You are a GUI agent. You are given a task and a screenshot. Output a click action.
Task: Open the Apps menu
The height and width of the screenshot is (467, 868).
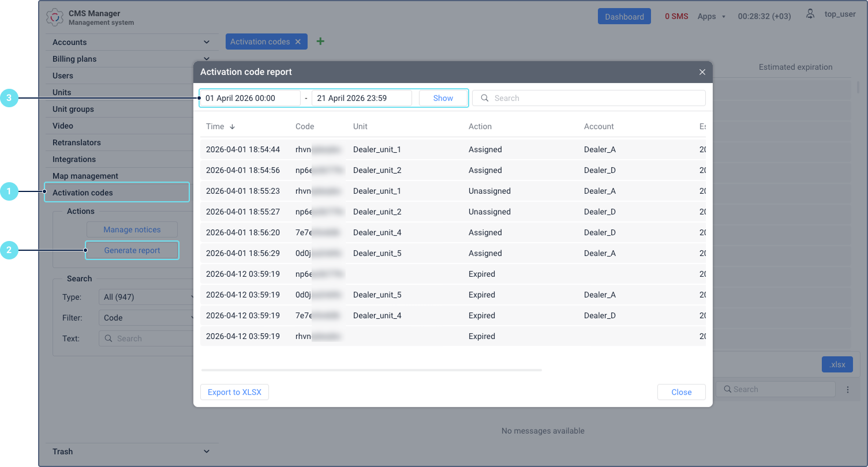coord(711,16)
